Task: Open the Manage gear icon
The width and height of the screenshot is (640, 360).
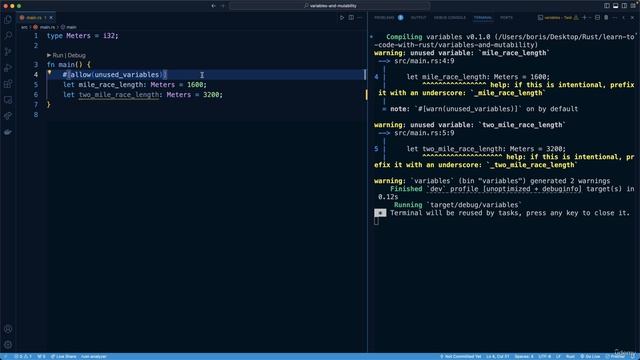Action: 8,345
